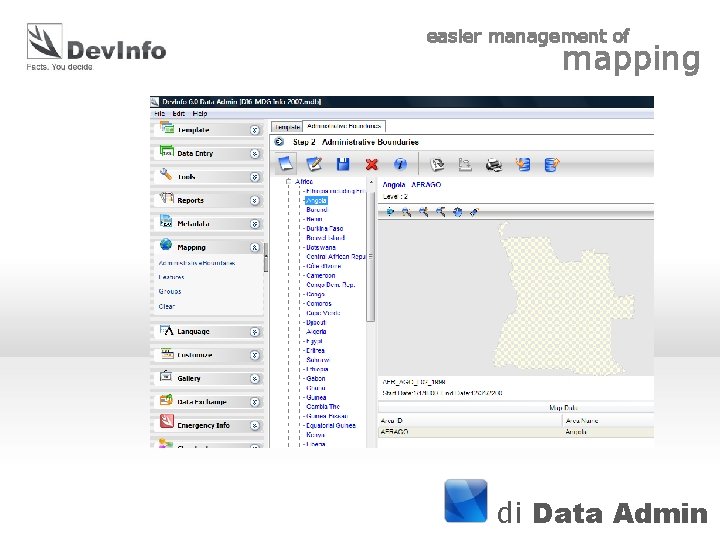The image size is (720, 540).
Task: Expand the Gallery panel chevron
Action: pos(255,379)
